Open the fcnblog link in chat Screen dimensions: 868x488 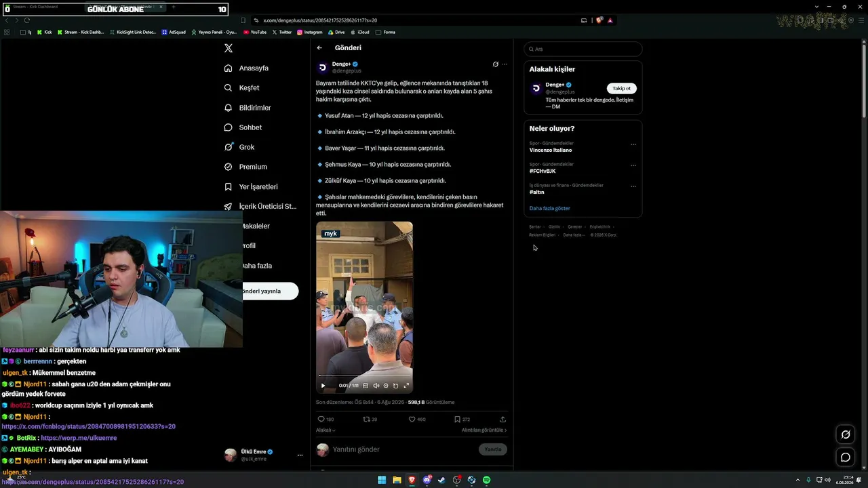coord(88,426)
